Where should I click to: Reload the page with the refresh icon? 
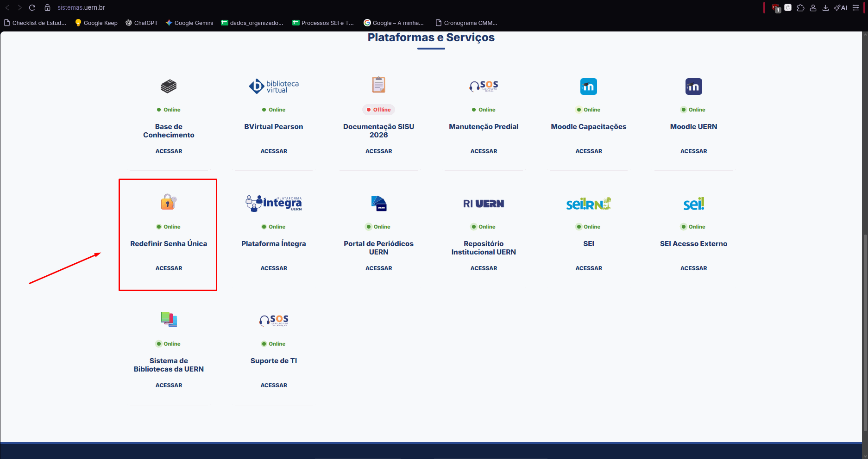click(32, 7)
